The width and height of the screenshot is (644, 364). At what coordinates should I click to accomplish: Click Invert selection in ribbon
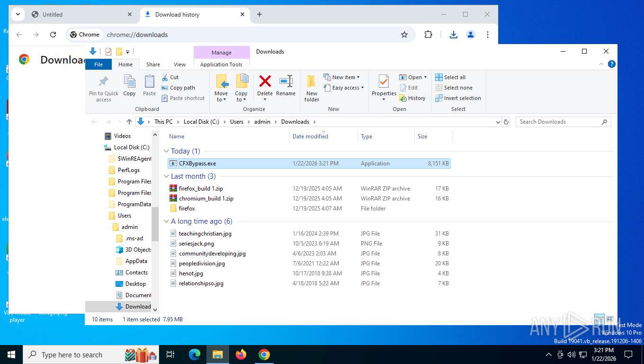point(458,98)
